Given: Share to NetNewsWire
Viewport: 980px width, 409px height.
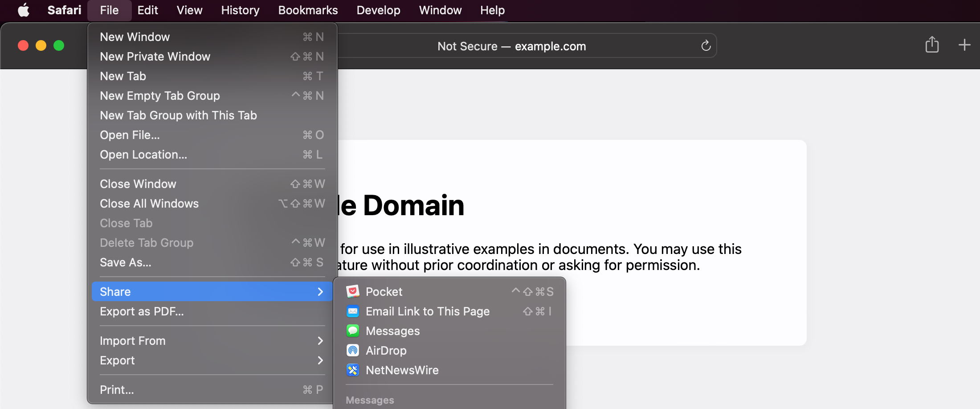Looking at the screenshot, I should 449,370.
